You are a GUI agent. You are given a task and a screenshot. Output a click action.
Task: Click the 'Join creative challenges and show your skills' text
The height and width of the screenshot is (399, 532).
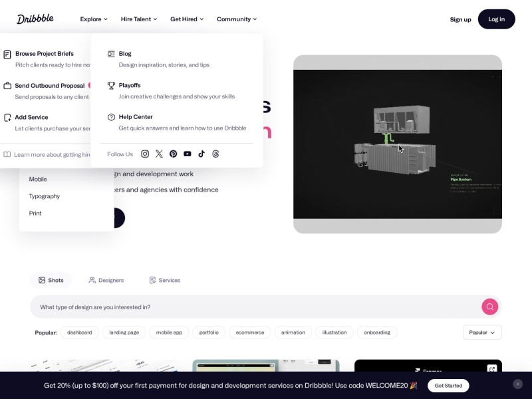click(177, 96)
